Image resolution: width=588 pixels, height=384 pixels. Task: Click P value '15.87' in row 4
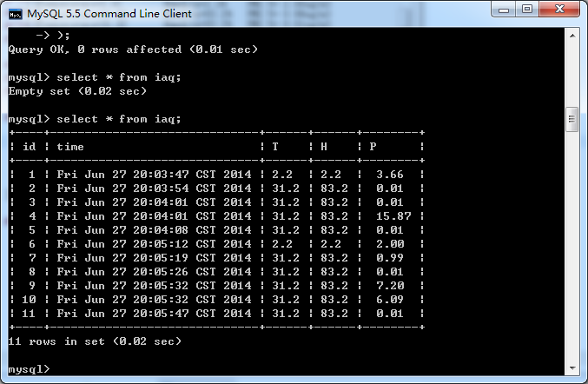click(393, 216)
